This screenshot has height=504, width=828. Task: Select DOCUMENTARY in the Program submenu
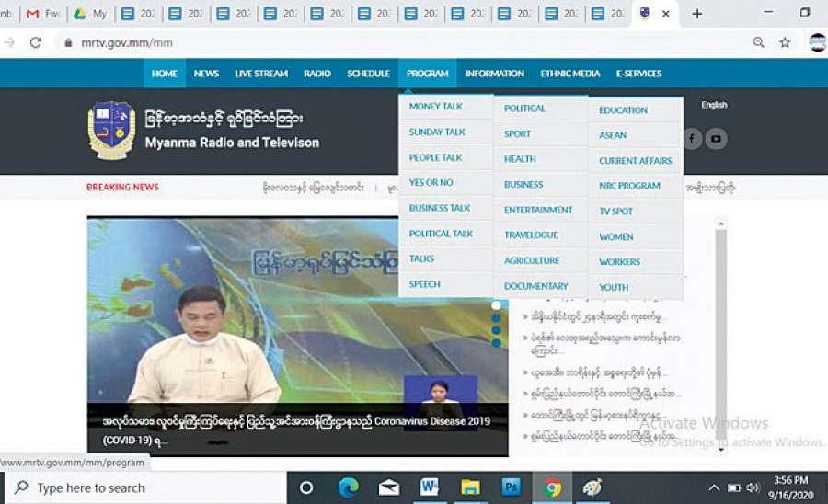coord(535,286)
